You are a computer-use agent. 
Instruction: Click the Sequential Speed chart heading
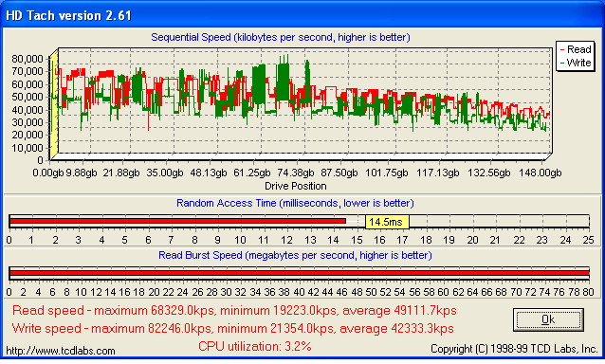click(x=281, y=37)
